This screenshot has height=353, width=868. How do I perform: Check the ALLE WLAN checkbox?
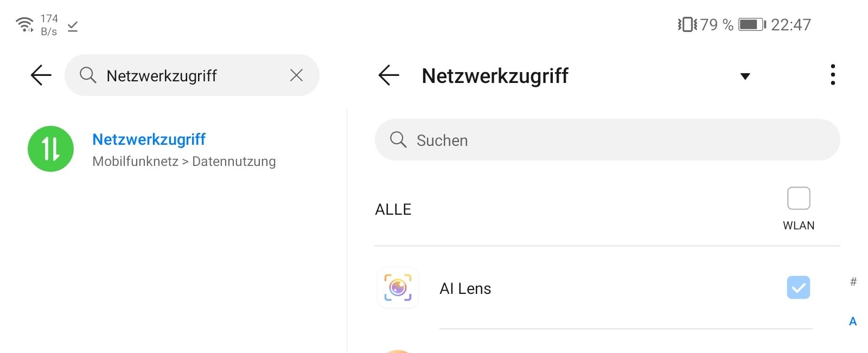[x=799, y=198]
